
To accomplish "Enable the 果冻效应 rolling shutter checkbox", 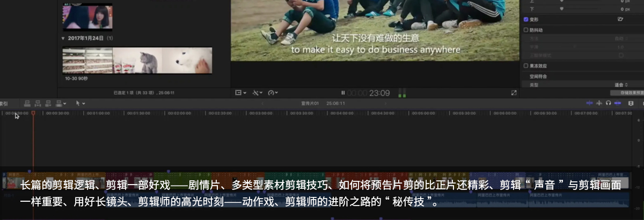I will [526, 66].
